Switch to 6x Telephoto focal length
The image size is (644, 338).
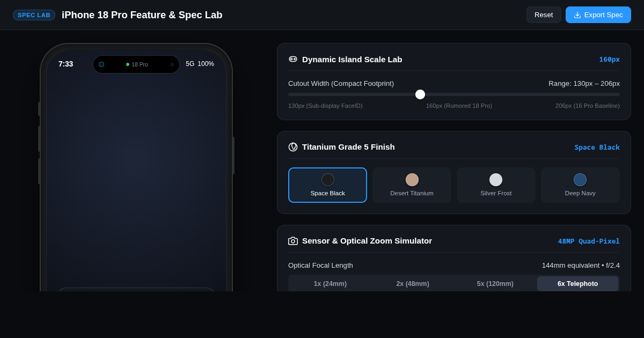coord(577,284)
